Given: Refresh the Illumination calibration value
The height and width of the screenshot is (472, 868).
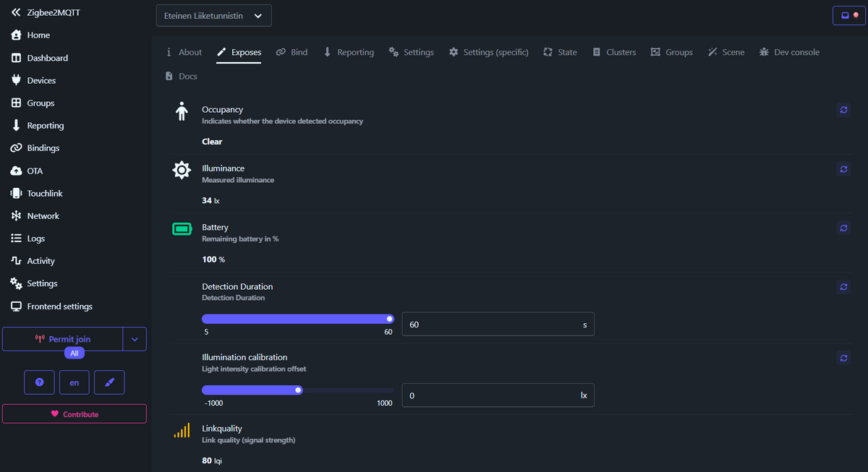Looking at the screenshot, I should [x=843, y=358].
